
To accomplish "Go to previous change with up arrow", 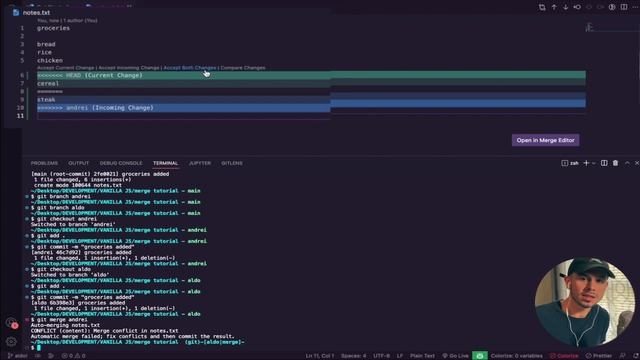I will click(554, 7).
